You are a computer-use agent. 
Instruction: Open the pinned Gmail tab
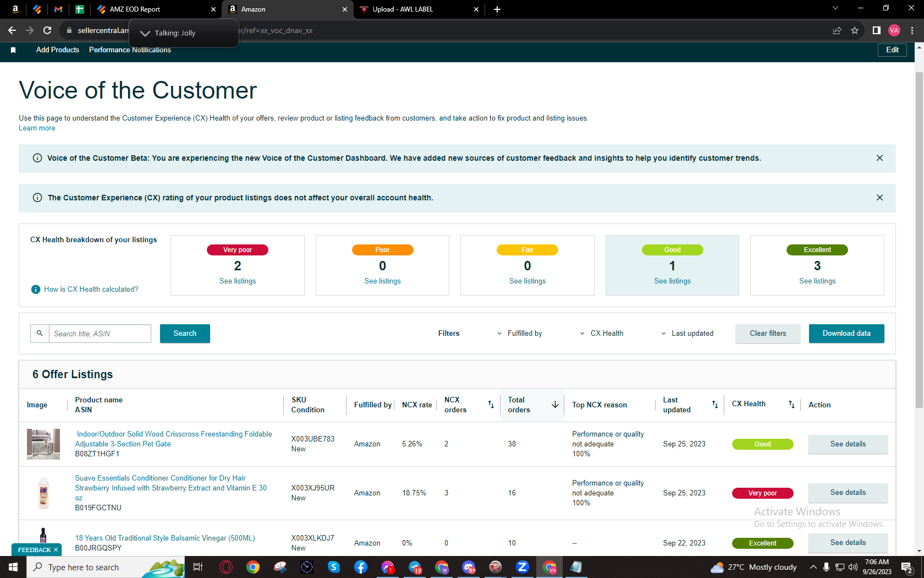tap(58, 9)
